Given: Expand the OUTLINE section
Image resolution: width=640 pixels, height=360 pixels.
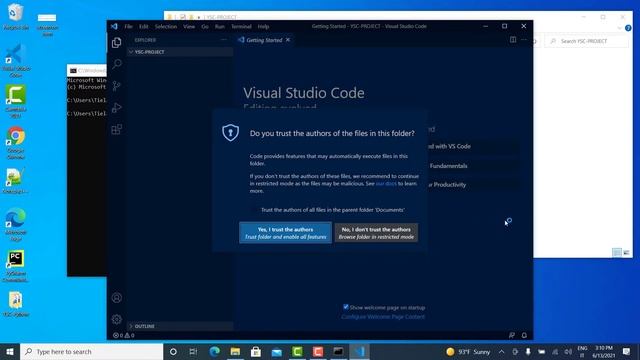Looking at the screenshot, I should pyautogui.click(x=180, y=326).
